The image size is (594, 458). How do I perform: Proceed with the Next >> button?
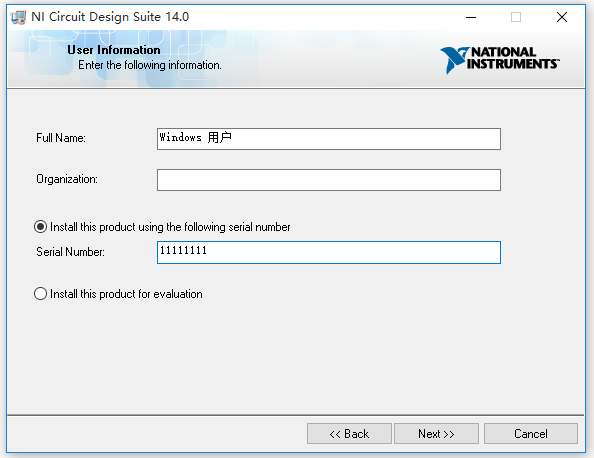[436, 433]
